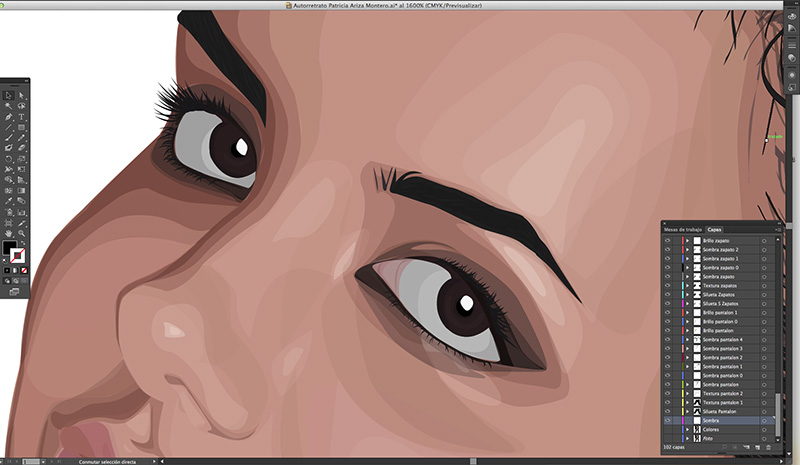Expand the Textura zapatos layer
The width and height of the screenshot is (800, 465).
687,286
